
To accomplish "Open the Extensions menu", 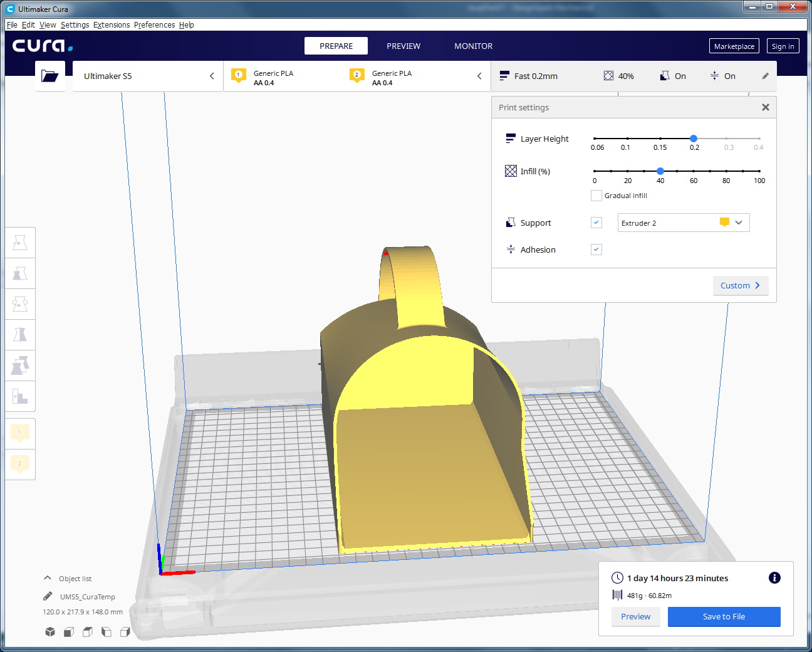I will [x=112, y=25].
